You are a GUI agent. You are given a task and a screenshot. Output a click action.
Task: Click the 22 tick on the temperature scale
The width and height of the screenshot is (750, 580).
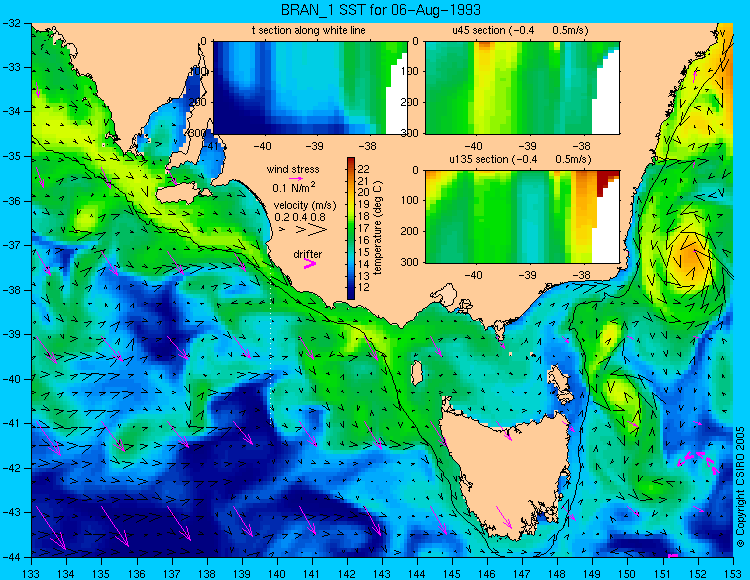coord(364,169)
